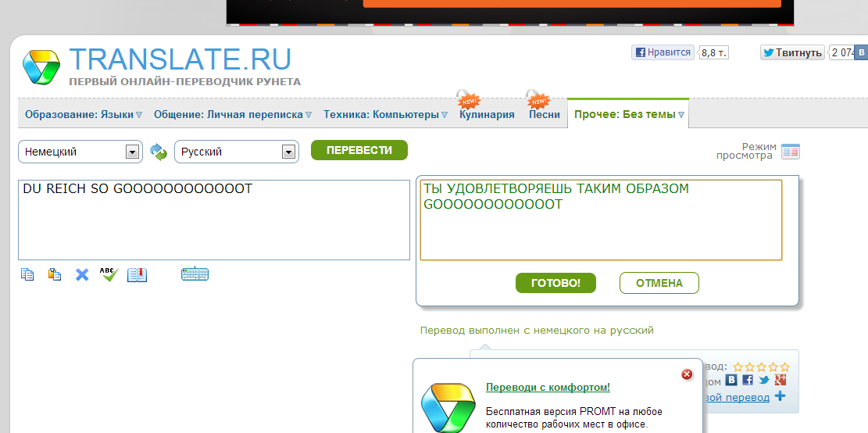
Task: Share translation via Facebook icon
Action: [748, 381]
